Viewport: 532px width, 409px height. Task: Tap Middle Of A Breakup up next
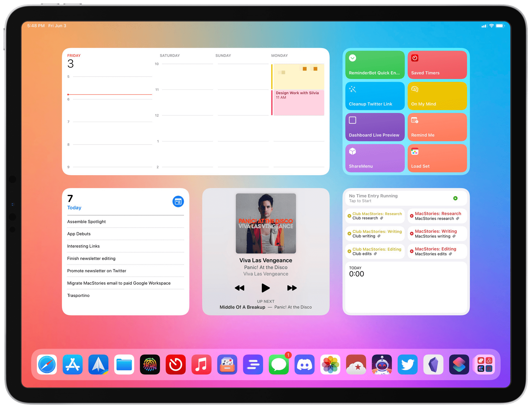pyautogui.click(x=265, y=307)
